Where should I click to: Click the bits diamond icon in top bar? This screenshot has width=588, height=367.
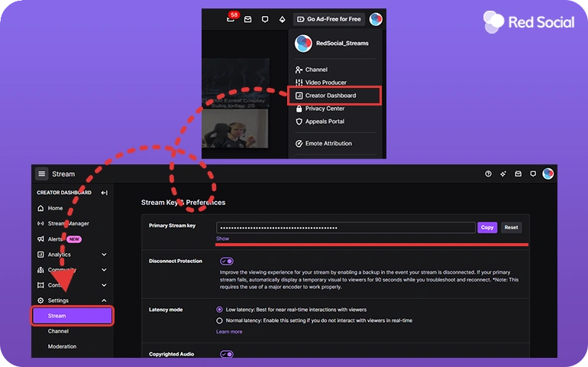tap(283, 19)
